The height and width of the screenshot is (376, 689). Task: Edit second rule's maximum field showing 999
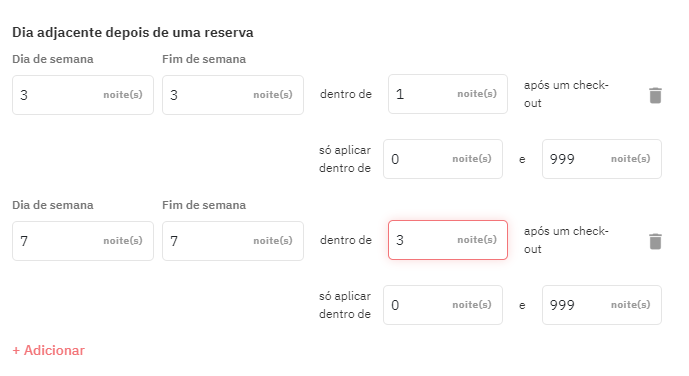(602, 305)
